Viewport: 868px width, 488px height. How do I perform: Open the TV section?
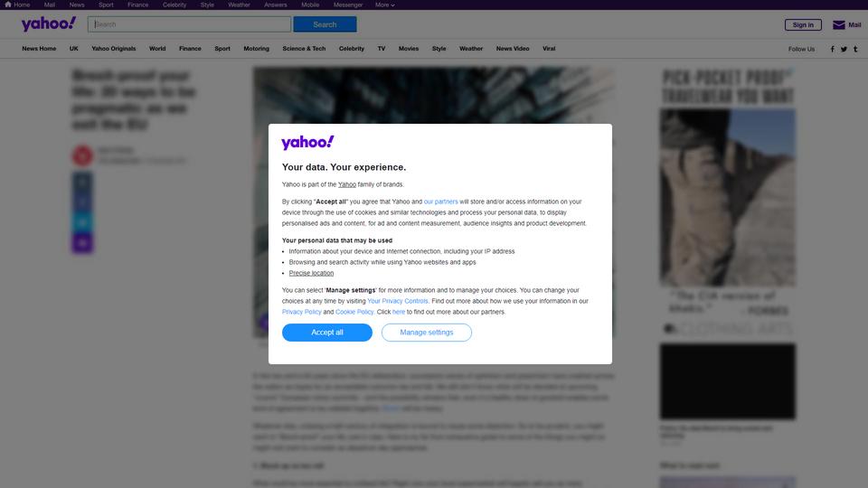pyautogui.click(x=382, y=49)
